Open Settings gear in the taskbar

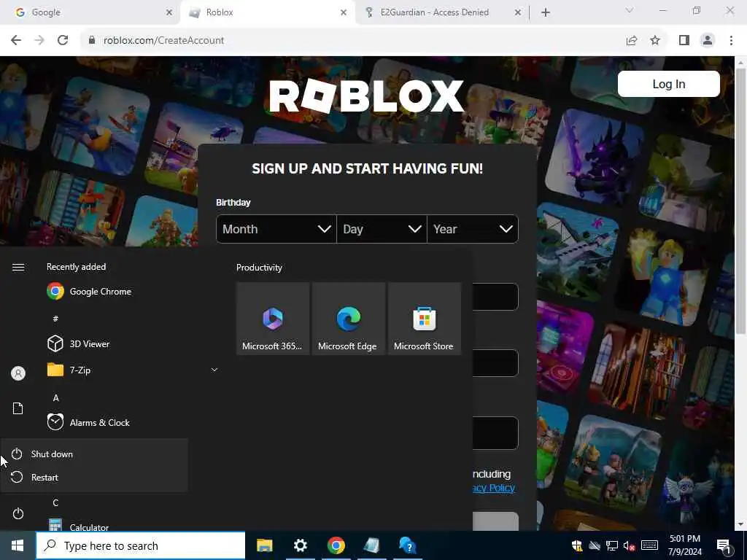click(300, 545)
